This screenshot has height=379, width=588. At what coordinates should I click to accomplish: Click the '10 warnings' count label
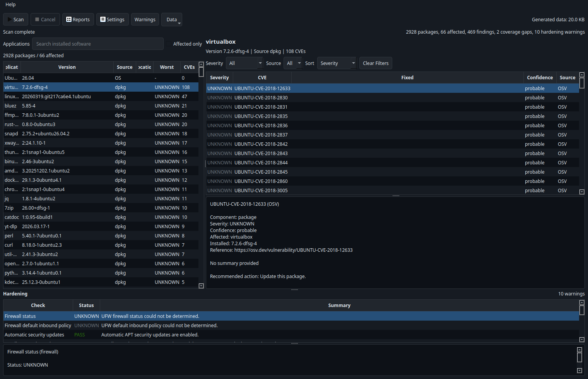[571, 294]
